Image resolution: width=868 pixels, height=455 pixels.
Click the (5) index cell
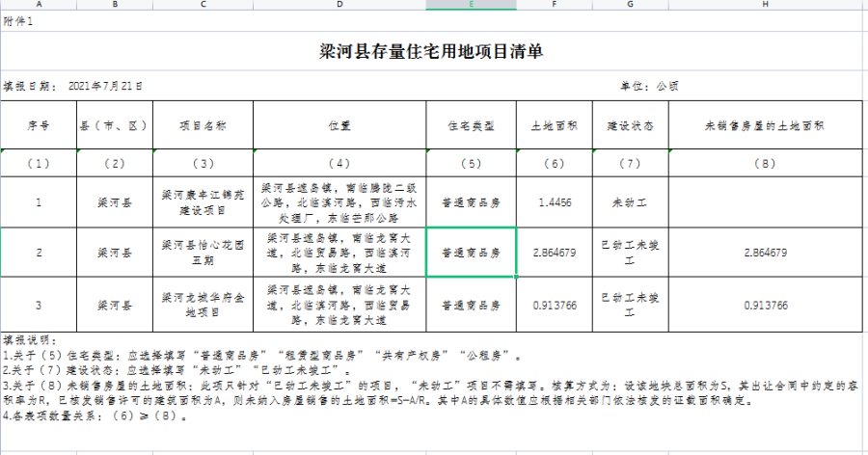point(471,163)
